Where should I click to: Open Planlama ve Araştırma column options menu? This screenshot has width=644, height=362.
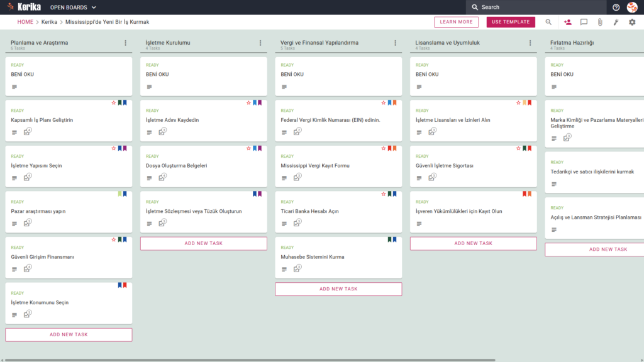point(126,43)
